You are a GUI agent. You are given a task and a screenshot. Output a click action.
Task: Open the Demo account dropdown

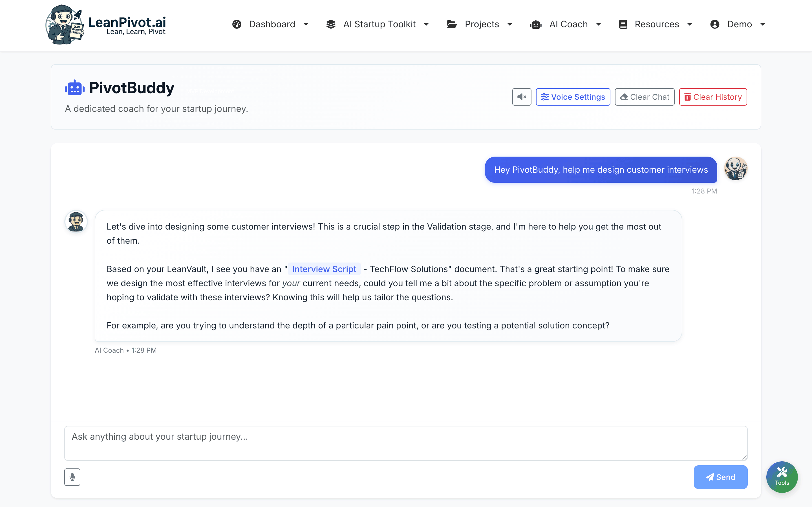point(762,24)
